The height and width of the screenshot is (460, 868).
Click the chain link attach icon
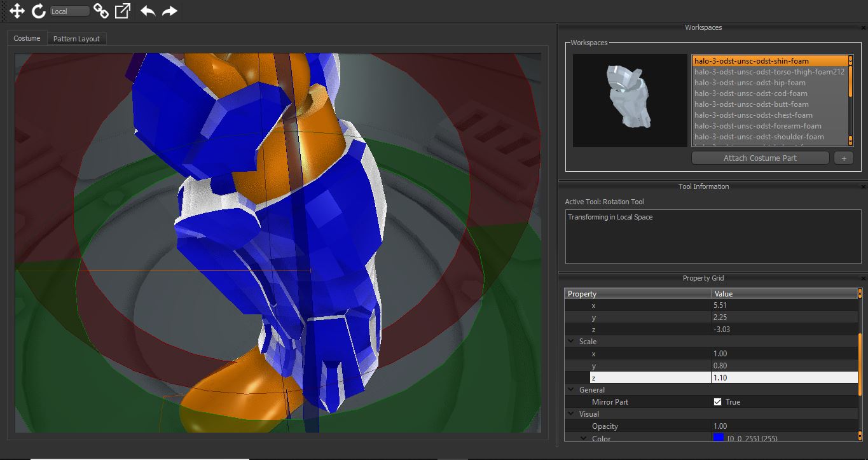[100, 11]
